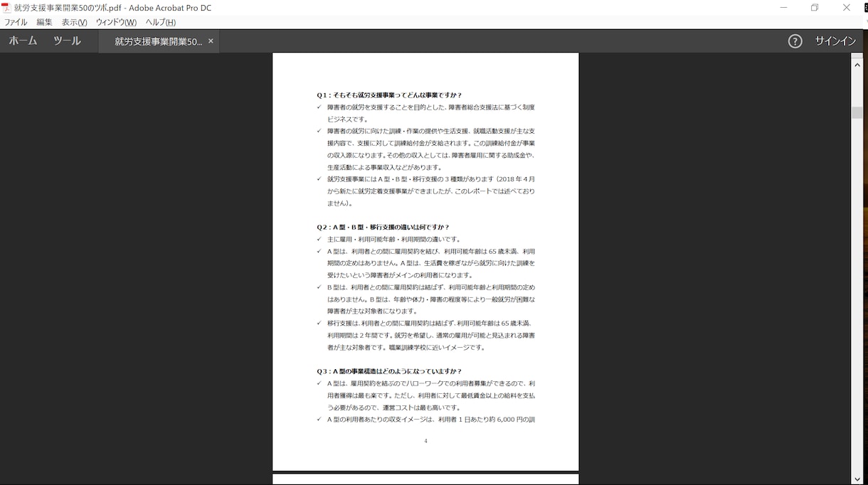868x485 pixels.
Task: Open the 編集 menu
Action: point(44,22)
